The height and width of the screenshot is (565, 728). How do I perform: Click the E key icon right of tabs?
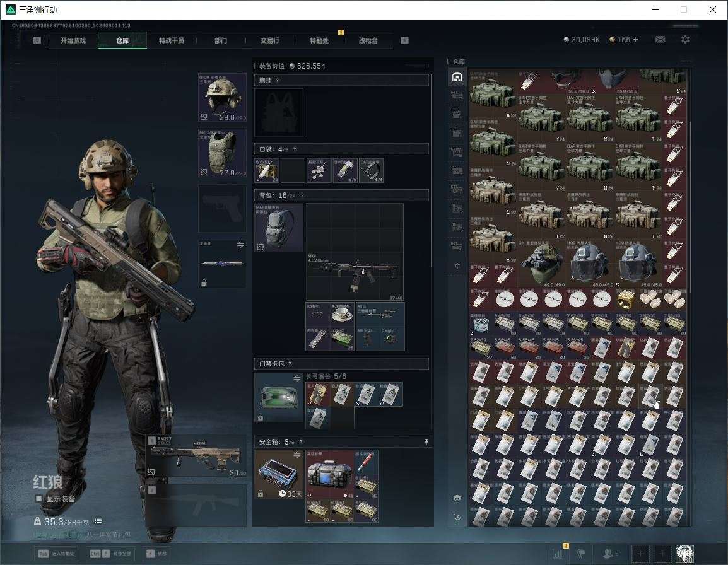tap(404, 40)
